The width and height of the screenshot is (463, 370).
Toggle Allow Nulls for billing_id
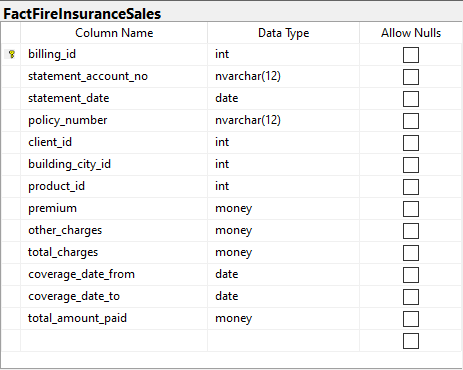click(x=411, y=55)
